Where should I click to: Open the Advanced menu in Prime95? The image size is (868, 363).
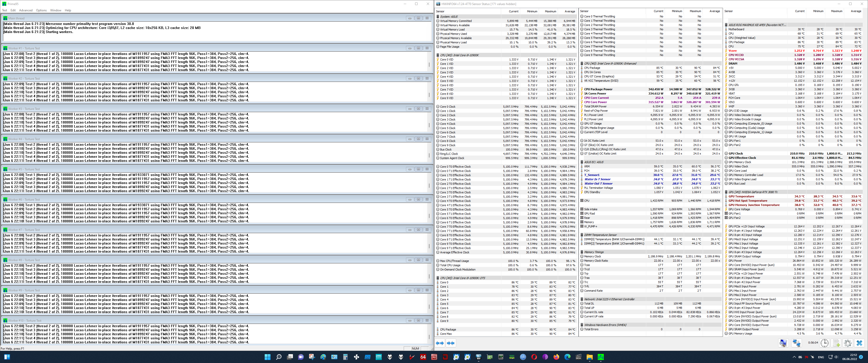pos(26,10)
